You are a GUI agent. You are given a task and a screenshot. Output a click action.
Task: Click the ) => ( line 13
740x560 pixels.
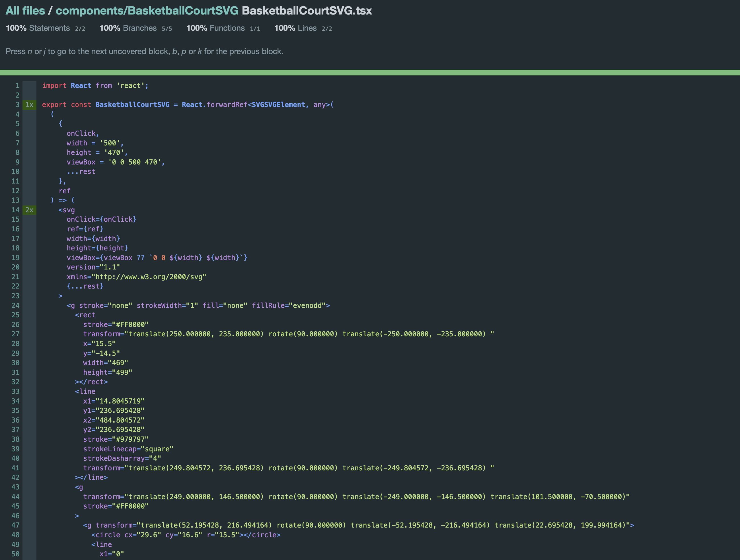click(x=63, y=200)
